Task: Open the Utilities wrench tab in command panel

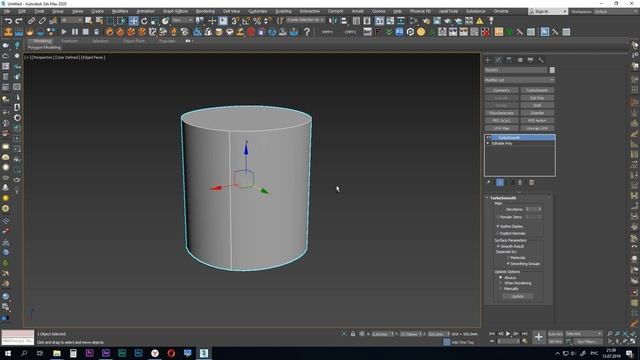Action: coord(541,60)
